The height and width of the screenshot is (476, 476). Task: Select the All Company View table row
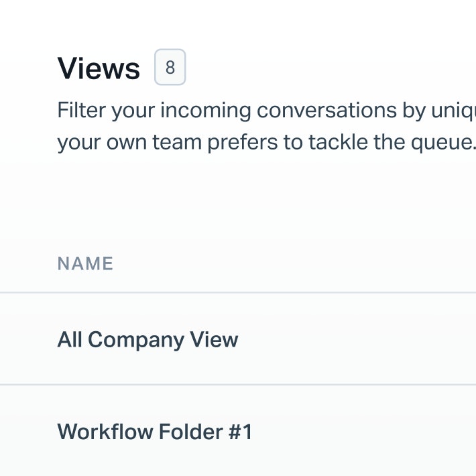[x=335, y=339]
